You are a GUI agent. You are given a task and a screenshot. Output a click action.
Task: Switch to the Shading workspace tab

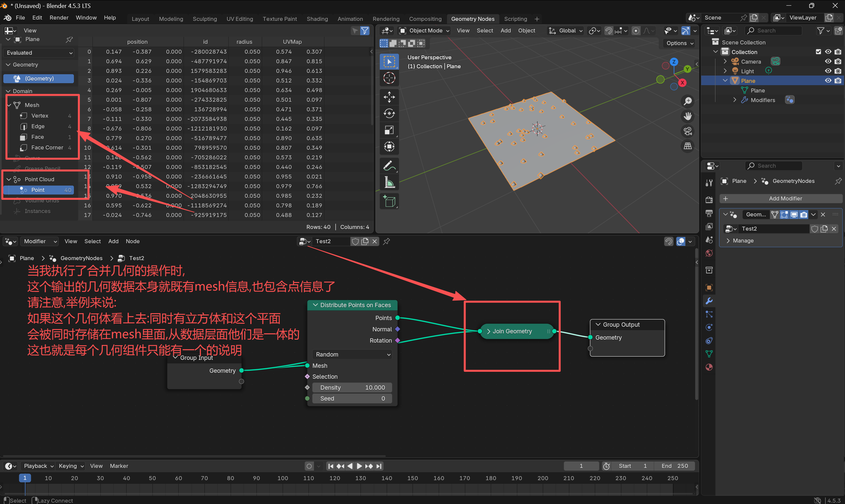(x=317, y=19)
